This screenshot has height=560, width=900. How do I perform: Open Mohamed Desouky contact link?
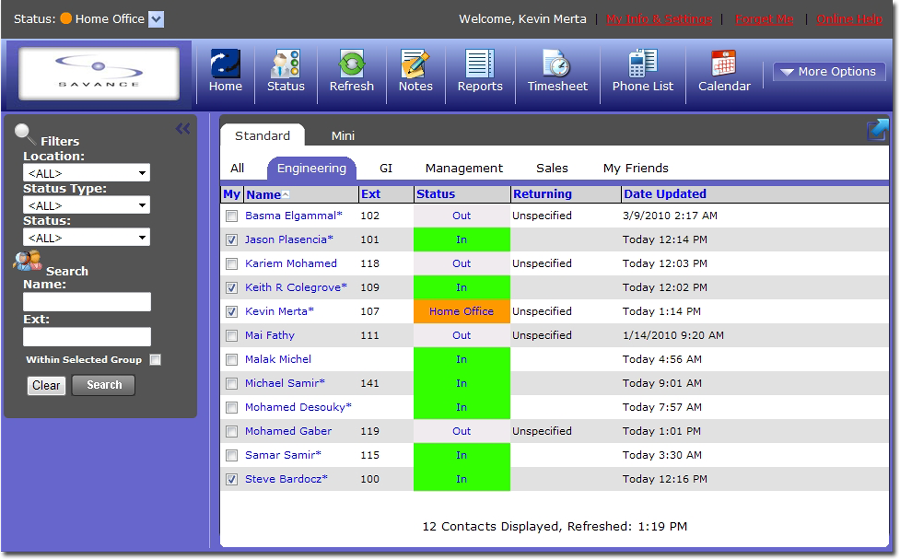tap(298, 407)
